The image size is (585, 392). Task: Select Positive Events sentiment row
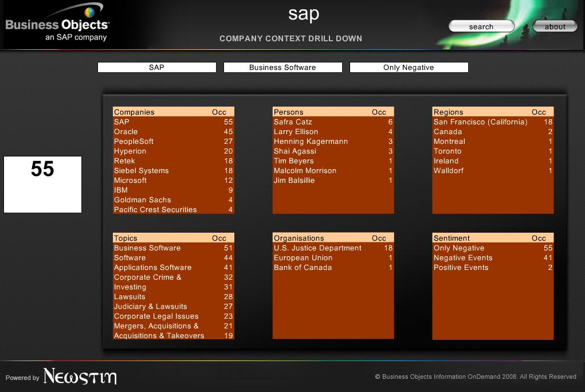pos(493,267)
